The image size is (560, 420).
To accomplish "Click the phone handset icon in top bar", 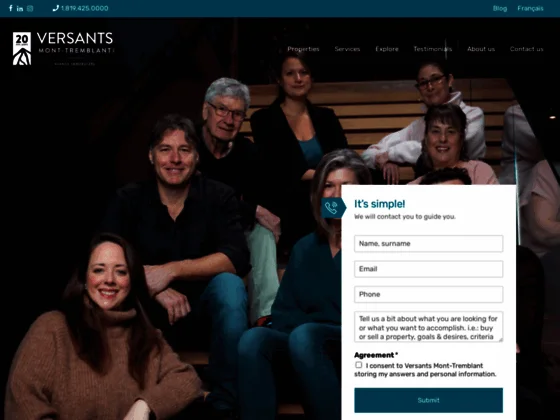I will click(x=55, y=8).
